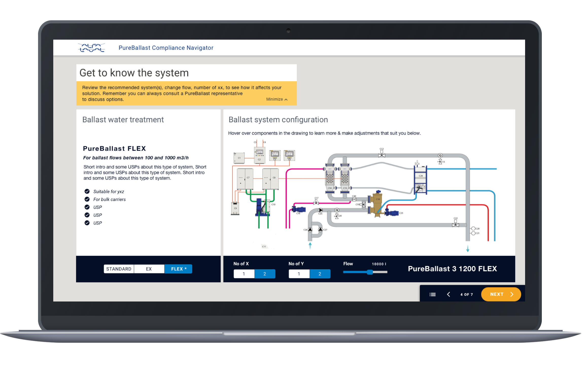Viewport: 588px width, 369px height.
Task: Click the "PureBallast FLEX" heading
Action: 114,148
